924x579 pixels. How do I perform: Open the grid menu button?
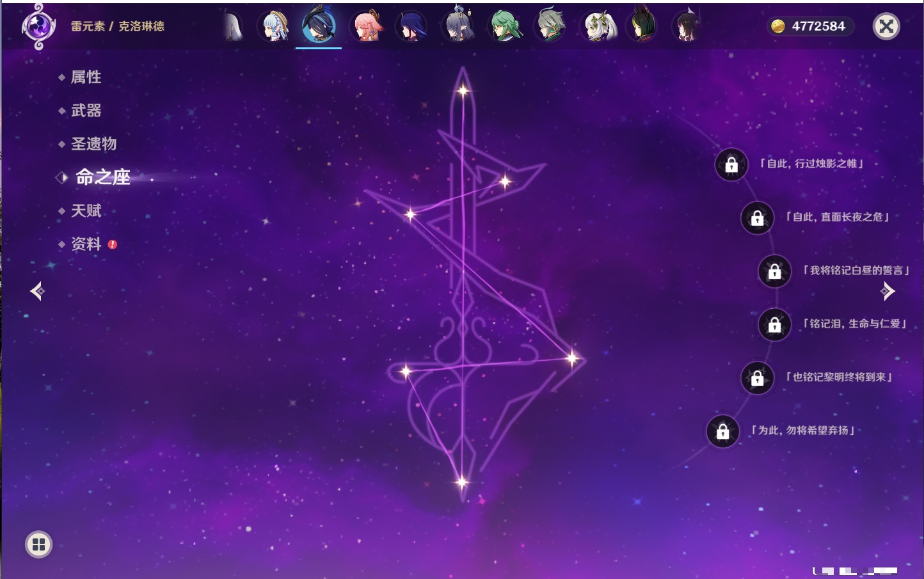click(x=38, y=544)
